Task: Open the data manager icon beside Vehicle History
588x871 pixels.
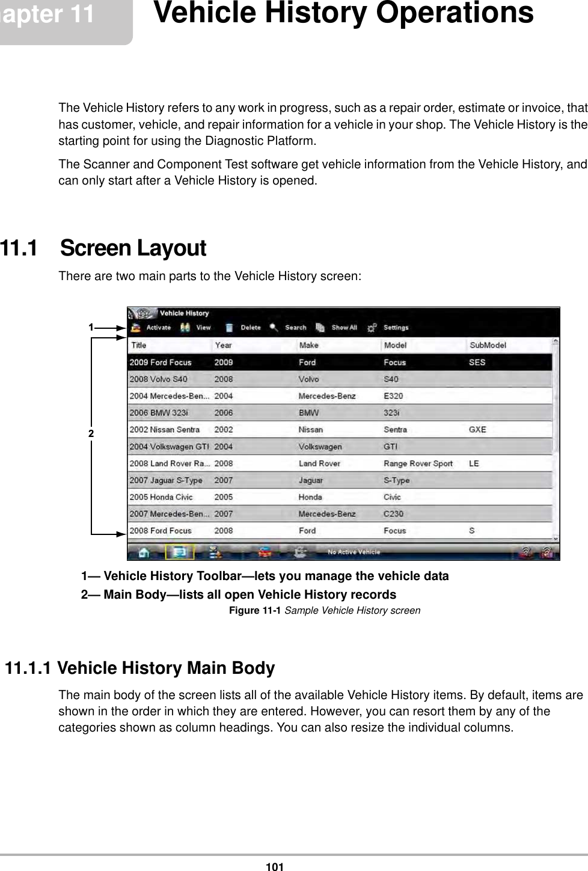Action: coord(214,552)
